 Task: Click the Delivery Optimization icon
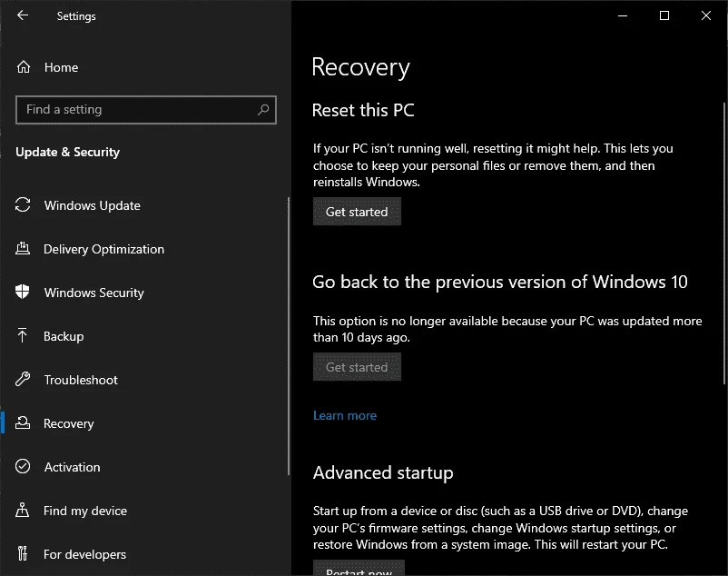click(x=23, y=249)
